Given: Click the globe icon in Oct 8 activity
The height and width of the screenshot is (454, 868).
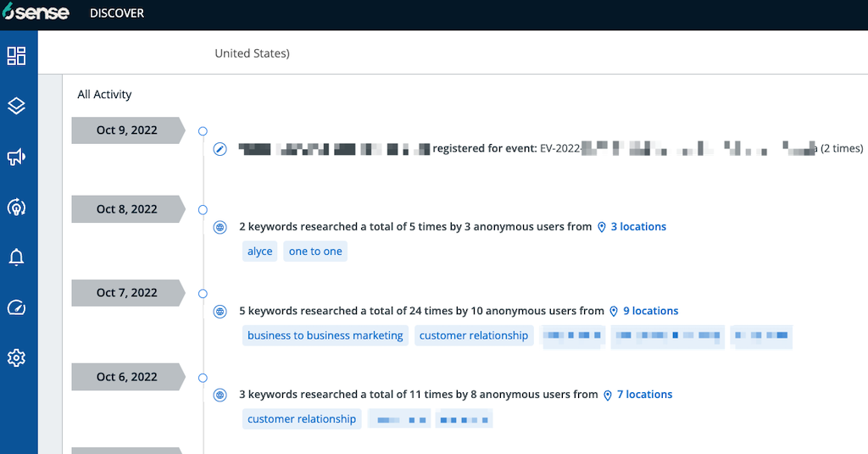Looking at the screenshot, I should [x=220, y=227].
